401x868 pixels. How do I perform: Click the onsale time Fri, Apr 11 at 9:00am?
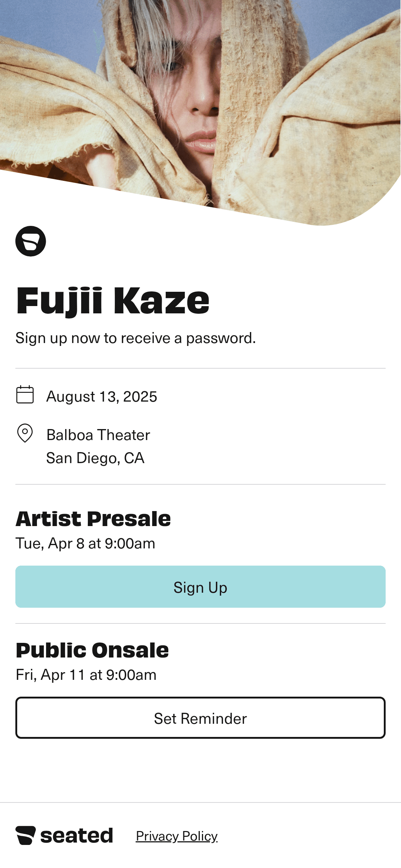click(86, 674)
